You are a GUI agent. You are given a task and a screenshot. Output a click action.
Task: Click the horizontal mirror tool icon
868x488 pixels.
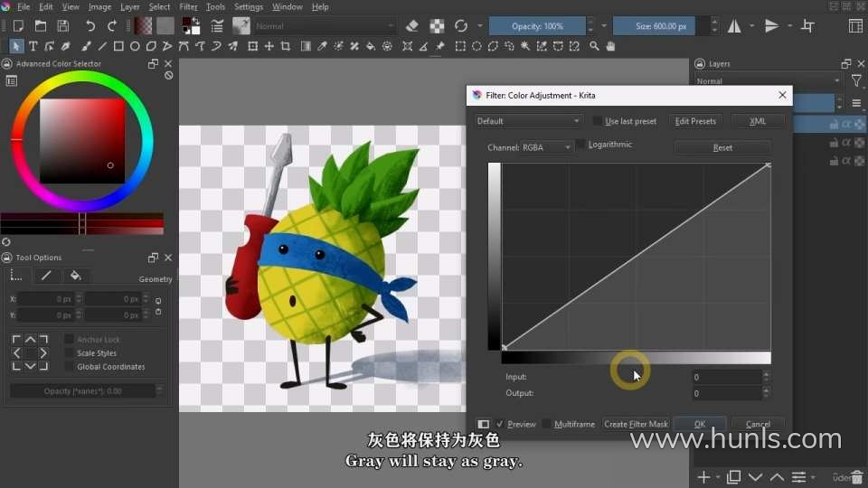click(734, 26)
